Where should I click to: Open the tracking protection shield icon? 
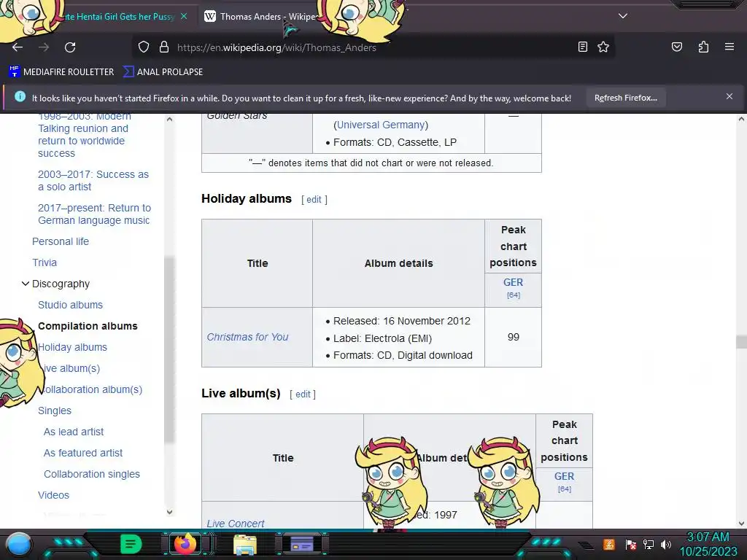coord(144,47)
